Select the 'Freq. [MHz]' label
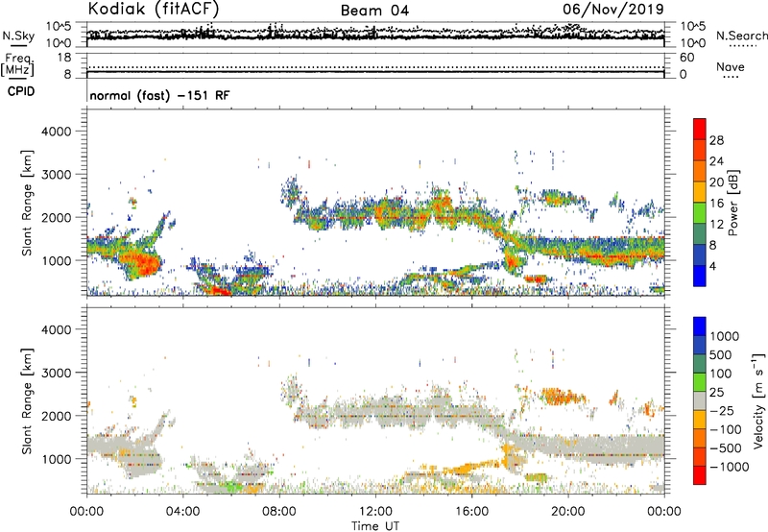 (x=18, y=65)
